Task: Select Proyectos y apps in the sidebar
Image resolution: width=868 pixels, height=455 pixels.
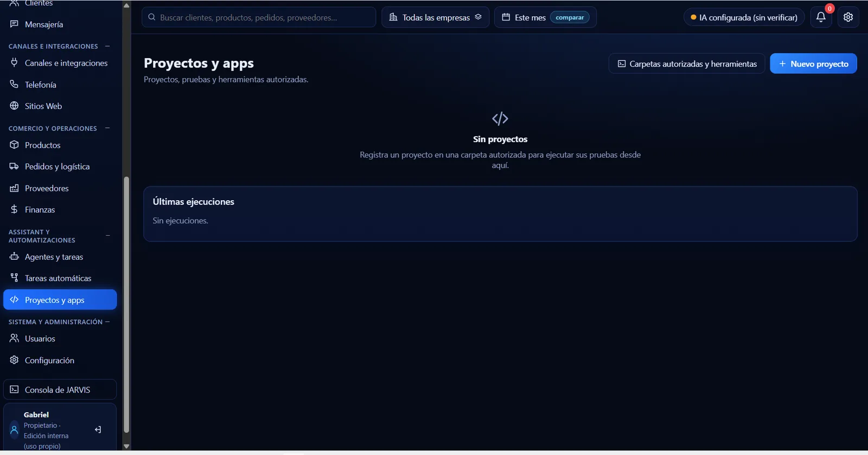Action: (60, 300)
